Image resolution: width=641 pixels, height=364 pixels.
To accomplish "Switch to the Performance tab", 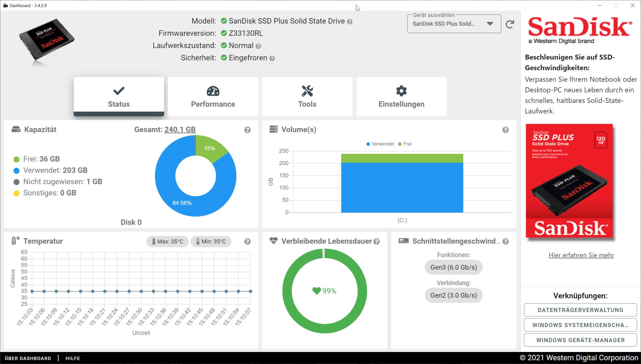I will (x=213, y=97).
